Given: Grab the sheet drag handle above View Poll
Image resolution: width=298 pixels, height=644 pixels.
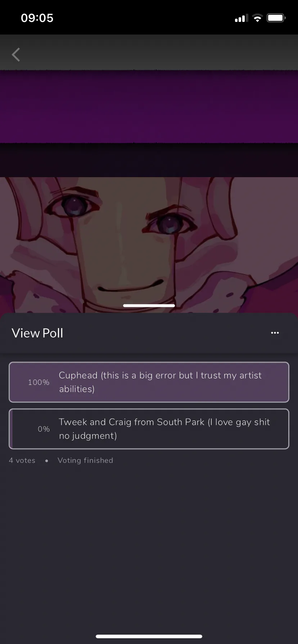Looking at the screenshot, I should point(149,305).
